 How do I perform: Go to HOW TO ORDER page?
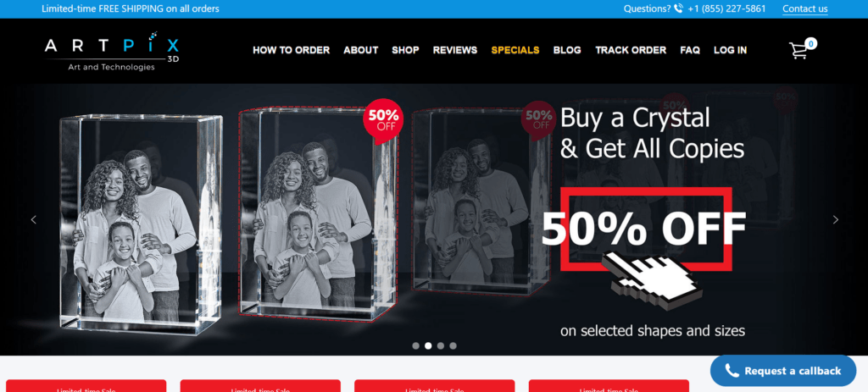[292, 50]
